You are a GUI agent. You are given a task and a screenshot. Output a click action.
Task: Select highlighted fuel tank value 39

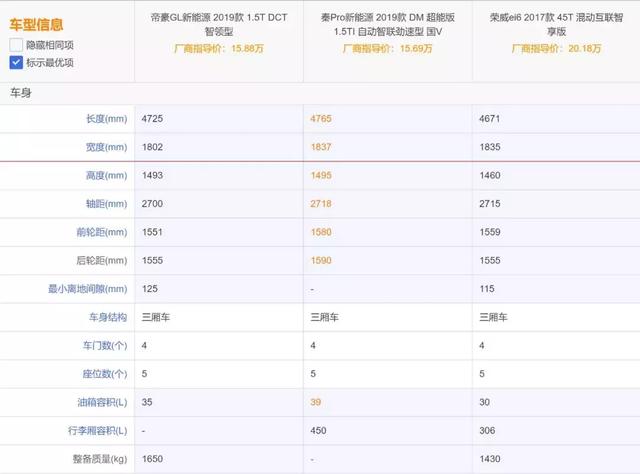pos(316,403)
